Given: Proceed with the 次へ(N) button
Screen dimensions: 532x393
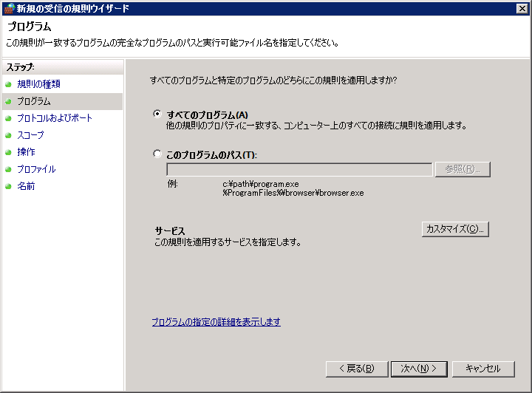Looking at the screenshot, I should [419, 368].
